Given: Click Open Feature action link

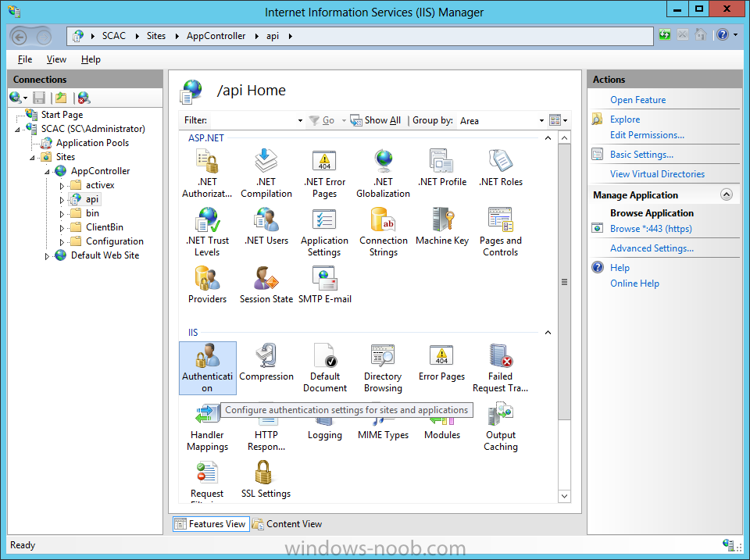Looking at the screenshot, I should [x=637, y=100].
